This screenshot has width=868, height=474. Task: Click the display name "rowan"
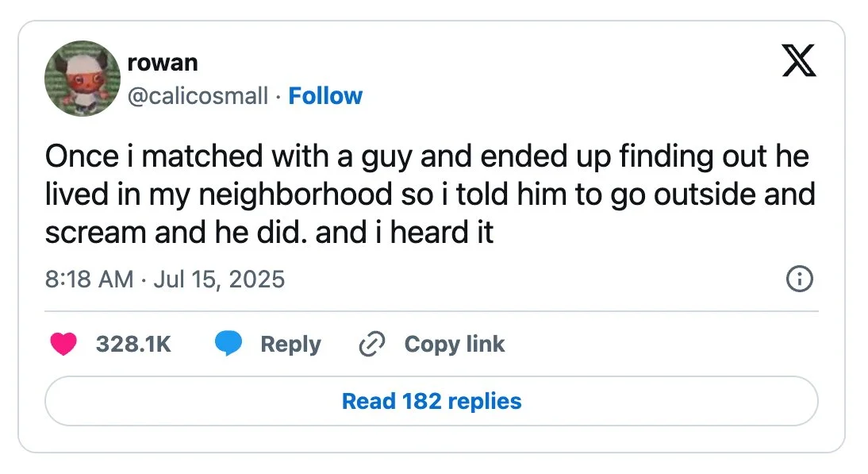click(x=162, y=63)
